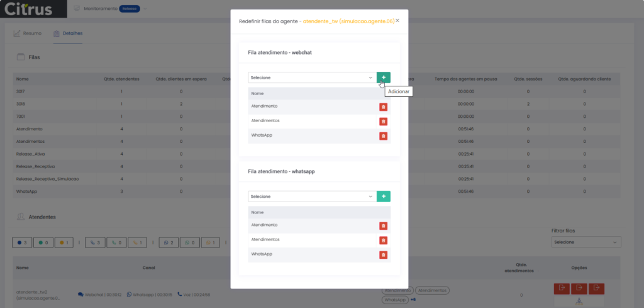The width and height of the screenshot is (644, 308).
Task: Click the Atendimentos tag in the attendant row
Action: coord(432,290)
